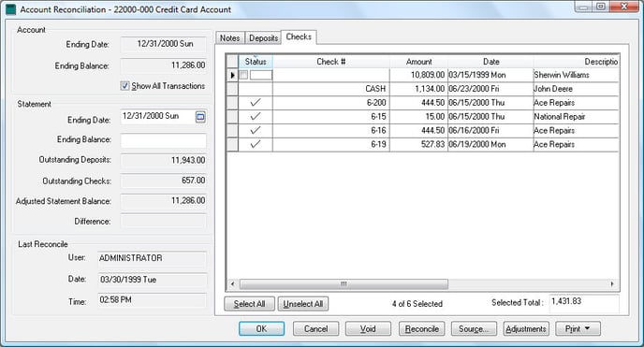The width and height of the screenshot is (644, 347).
Task: Click the application icon in title bar
Action: pyautogui.click(x=10, y=9)
